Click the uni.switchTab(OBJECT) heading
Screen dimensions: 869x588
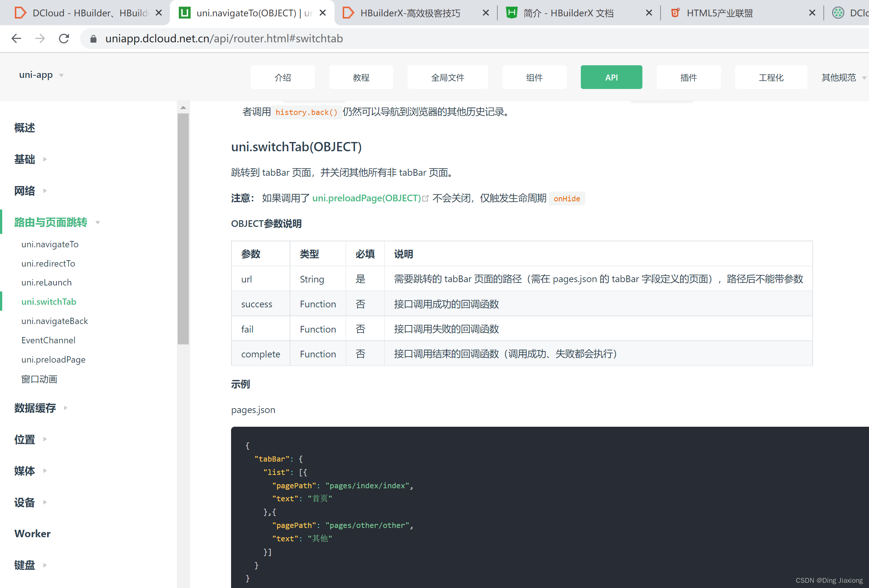pos(296,147)
